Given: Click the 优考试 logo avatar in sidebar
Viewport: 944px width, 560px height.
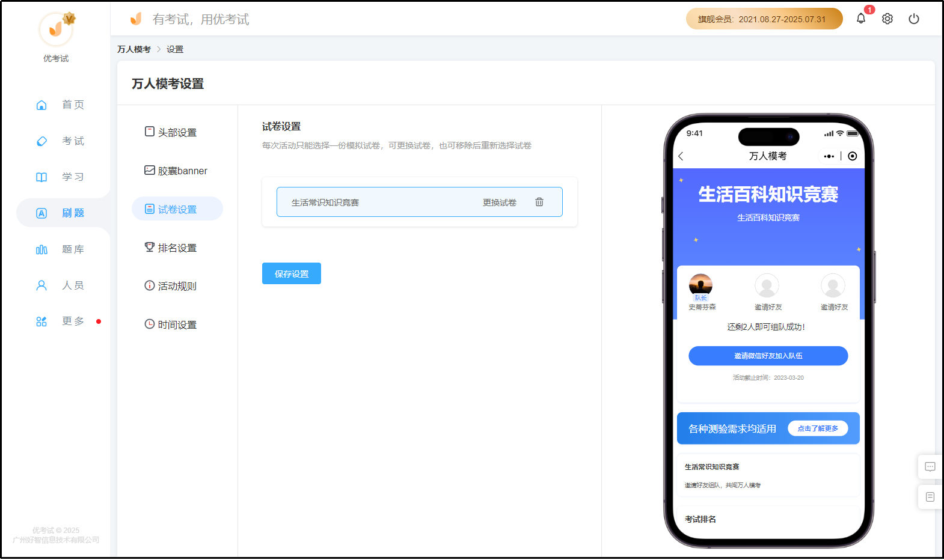Looking at the screenshot, I should click(x=56, y=29).
